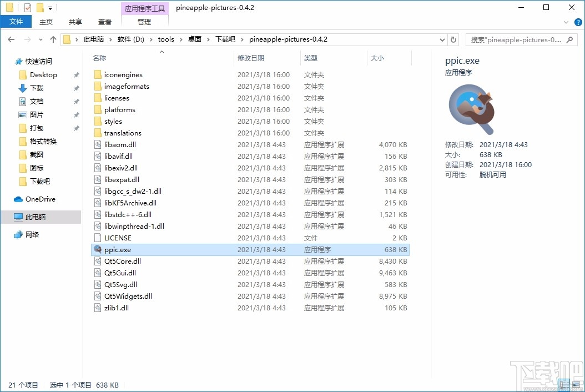585x392 pixels.
Task: Open the Help question mark icon
Action: pyautogui.click(x=578, y=22)
